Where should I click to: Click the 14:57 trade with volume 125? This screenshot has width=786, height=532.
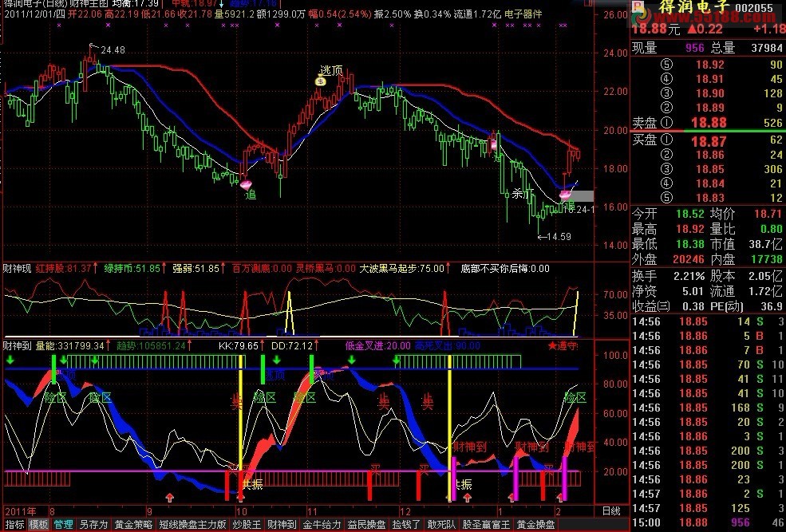(708, 508)
